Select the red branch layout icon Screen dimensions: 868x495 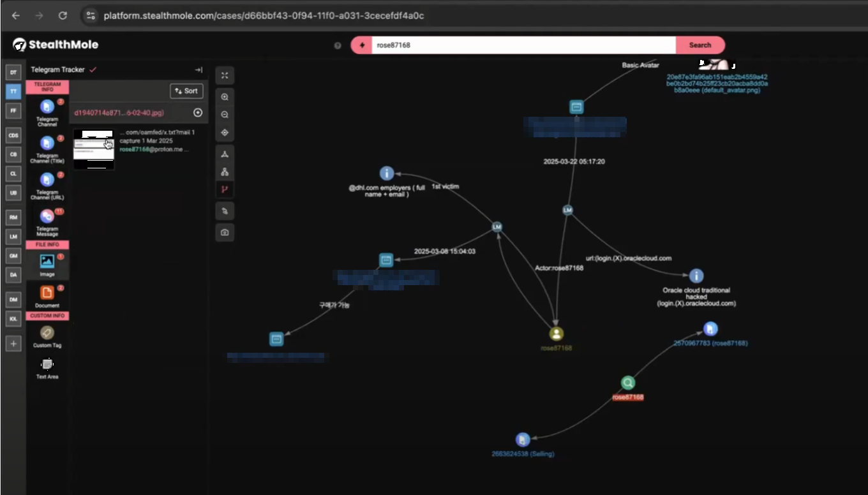tap(225, 189)
